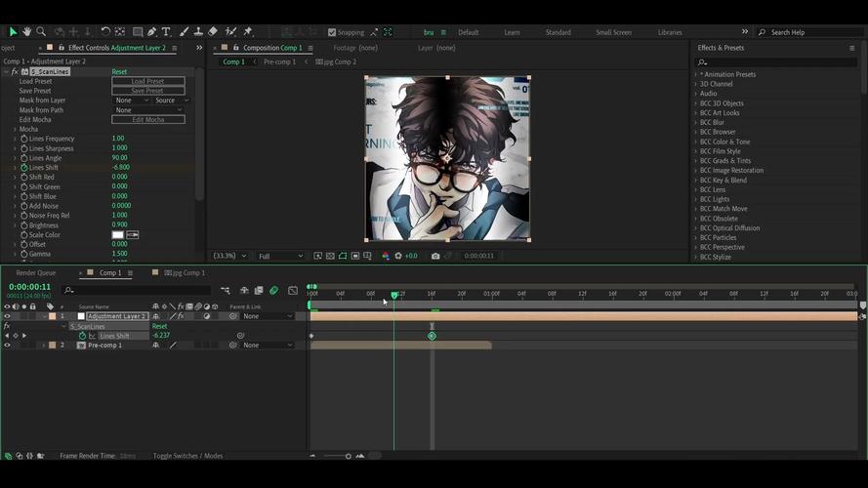The image size is (868, 488).
Task: Click the Lines Shift keyframe diamond
Action: [x=432, y=336]
